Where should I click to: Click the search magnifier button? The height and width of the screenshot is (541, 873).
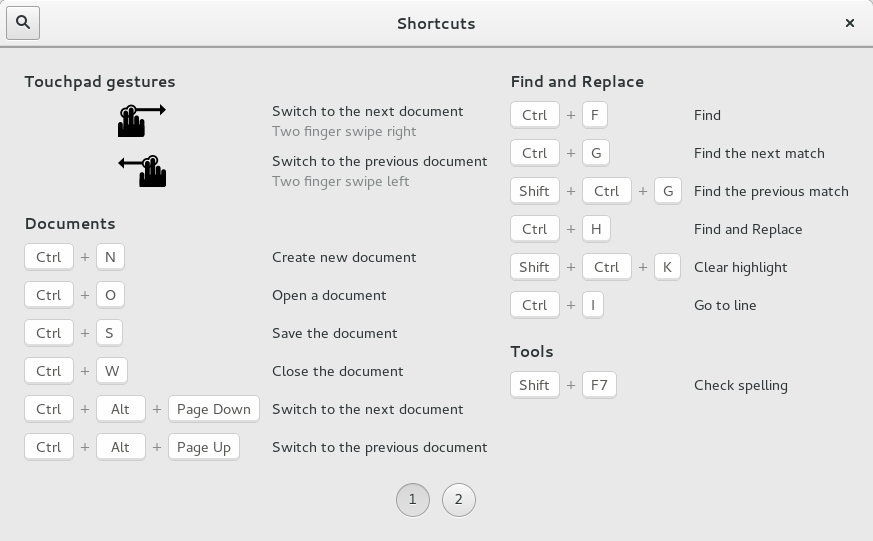[x=23, y=23]
